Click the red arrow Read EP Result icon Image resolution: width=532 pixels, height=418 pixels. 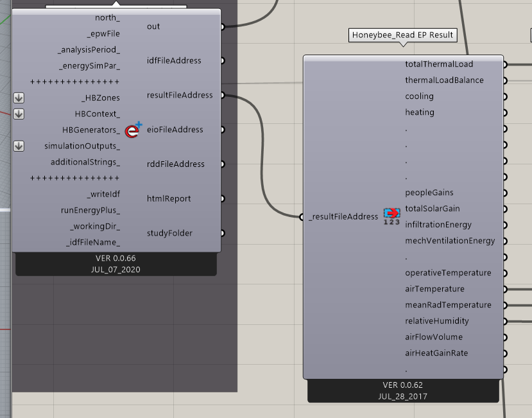coord(392,216)
